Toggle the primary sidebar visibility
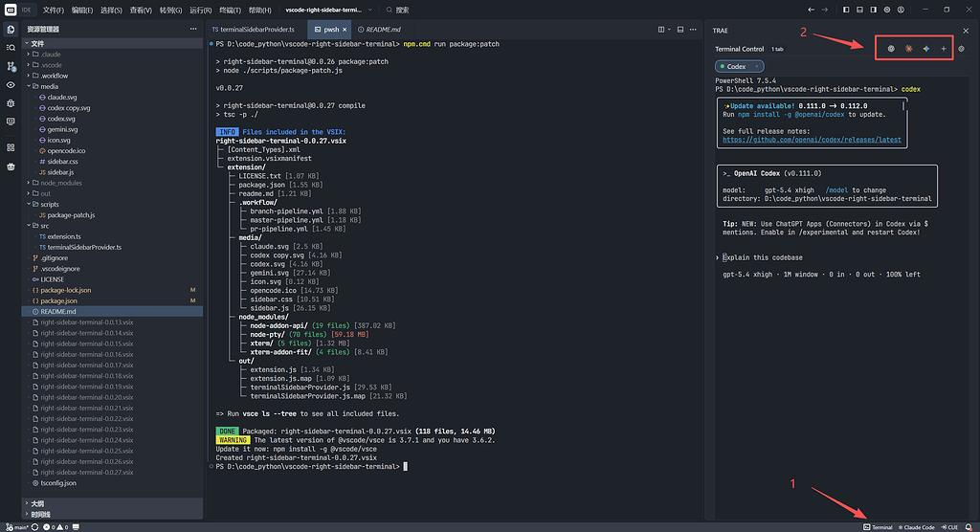This screenshot has height=532, width=980. 846,10
